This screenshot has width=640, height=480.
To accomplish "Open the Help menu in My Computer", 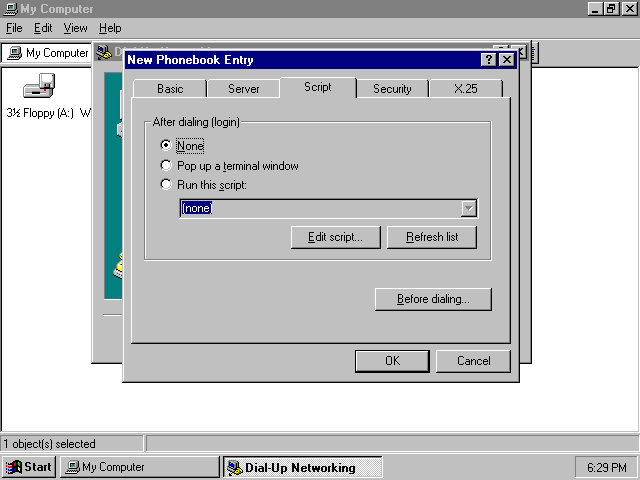I will click(x=110, y=28).
